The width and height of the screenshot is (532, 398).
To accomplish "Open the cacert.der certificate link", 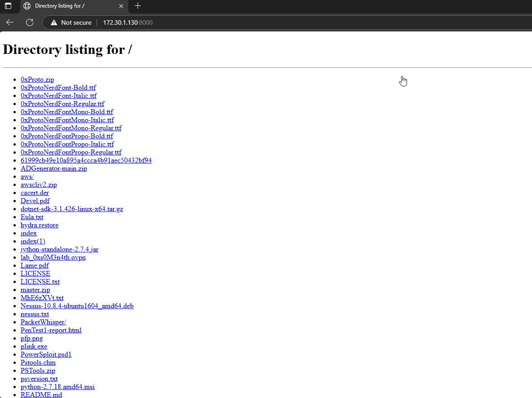I will point(35,193).
